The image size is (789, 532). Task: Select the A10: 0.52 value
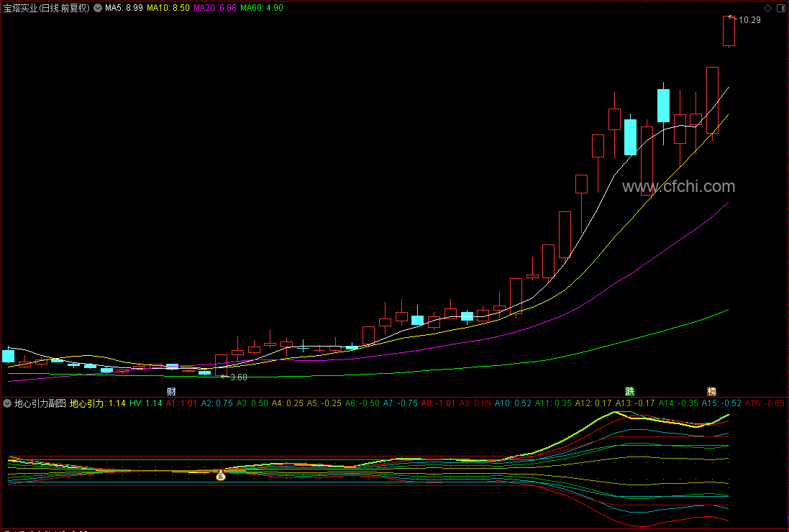(x=513, y=403)
